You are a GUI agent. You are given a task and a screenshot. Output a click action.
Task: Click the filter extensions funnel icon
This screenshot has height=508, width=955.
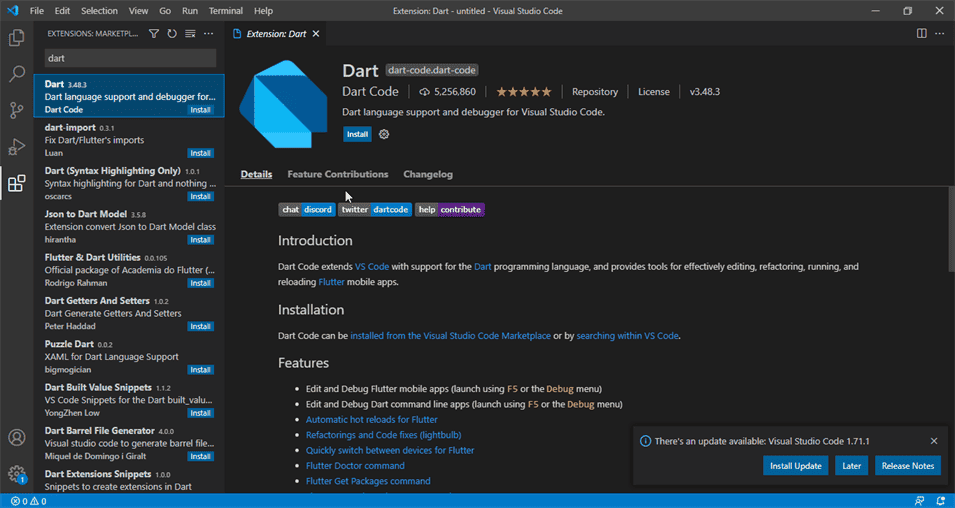tap(154, 34)
